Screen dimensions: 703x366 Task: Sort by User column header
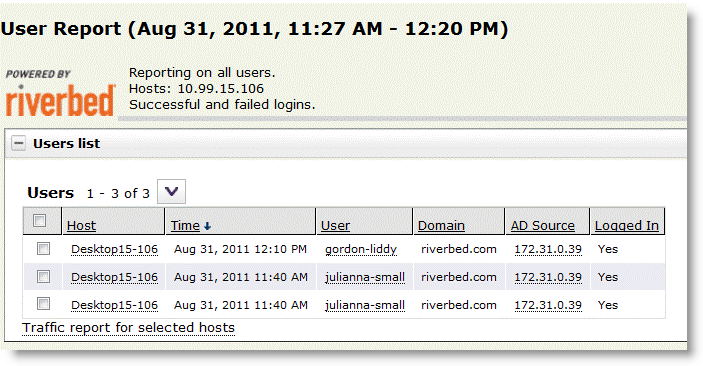335,226
